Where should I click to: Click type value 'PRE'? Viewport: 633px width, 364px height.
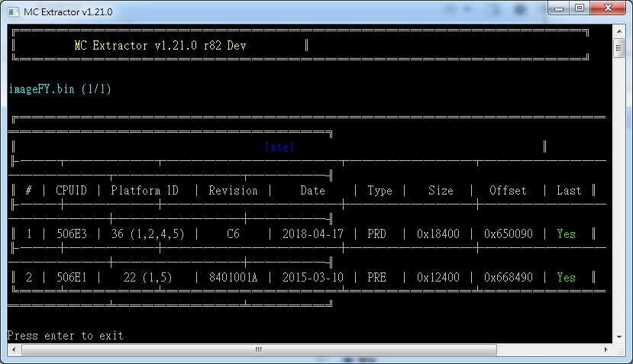[376, 277]
